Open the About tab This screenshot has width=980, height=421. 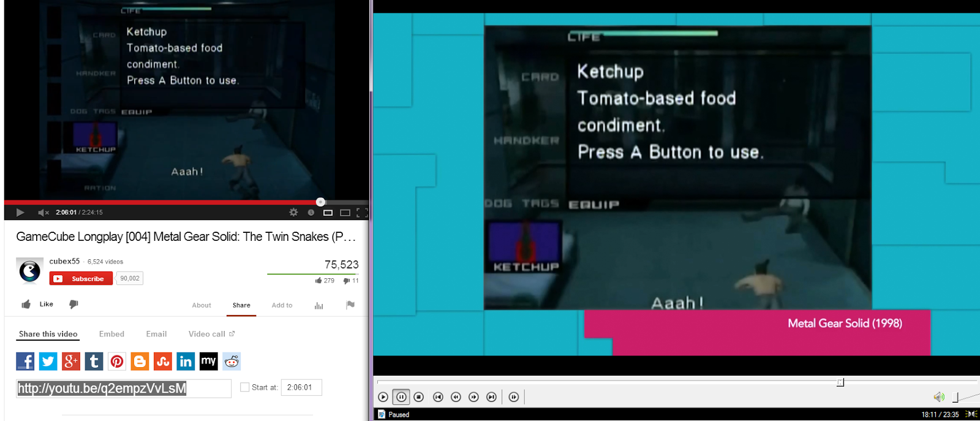point(201,305)
